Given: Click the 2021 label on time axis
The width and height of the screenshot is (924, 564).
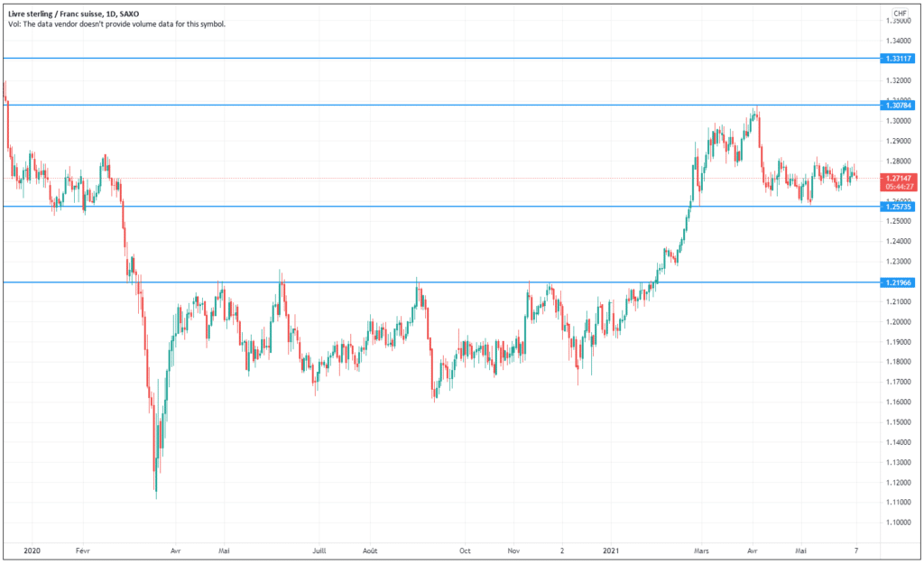Looking at the screenshot, I should click(611, 551).
